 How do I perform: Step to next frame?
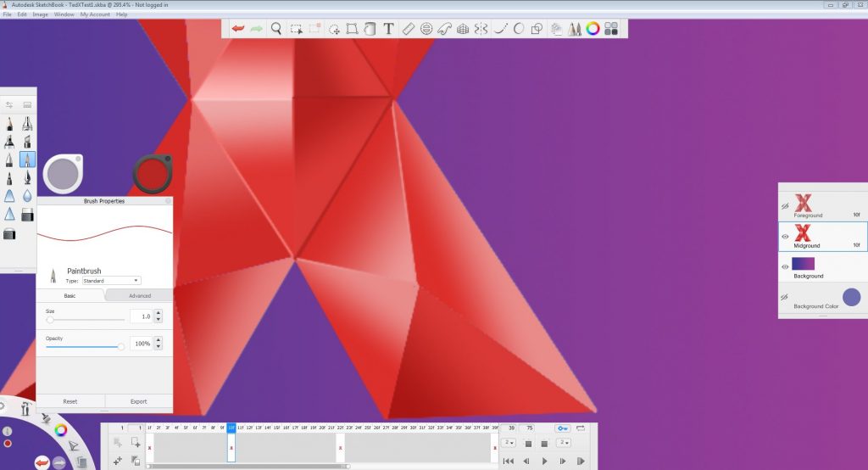pos(563,462)
